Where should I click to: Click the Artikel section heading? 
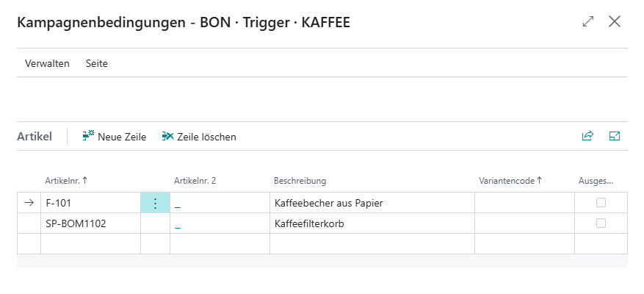pyautogui.click(x=35, y=136)
